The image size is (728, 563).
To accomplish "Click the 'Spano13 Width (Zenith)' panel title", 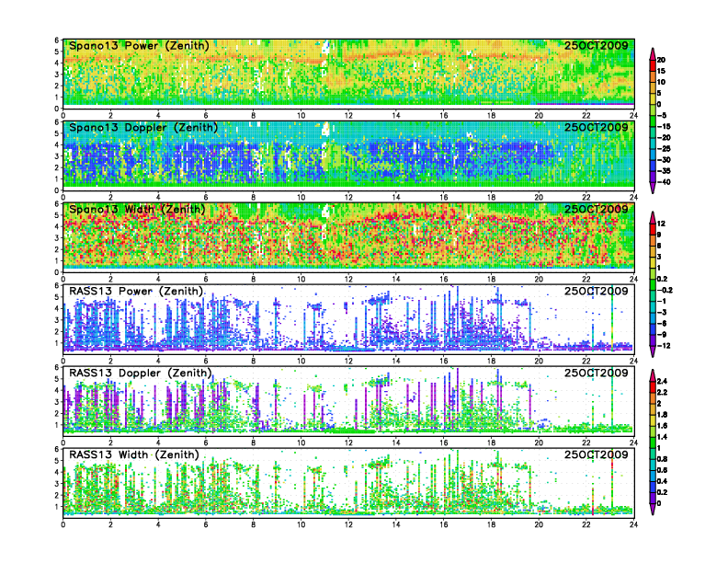I will (x=137, y=210).
